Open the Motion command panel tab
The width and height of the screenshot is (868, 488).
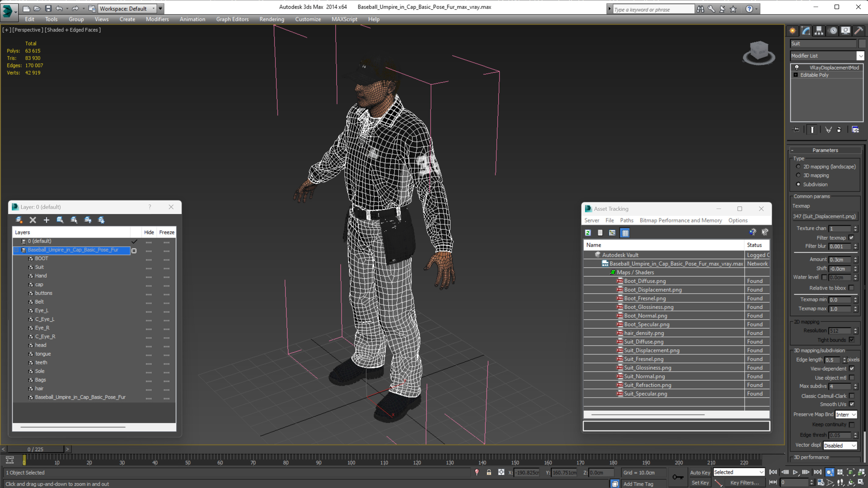[833, 31]
